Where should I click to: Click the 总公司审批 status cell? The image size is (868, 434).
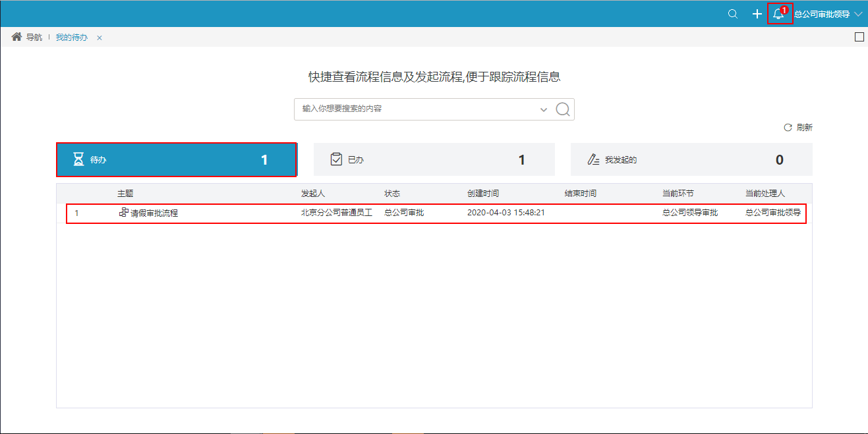click(x=404, y=213)
